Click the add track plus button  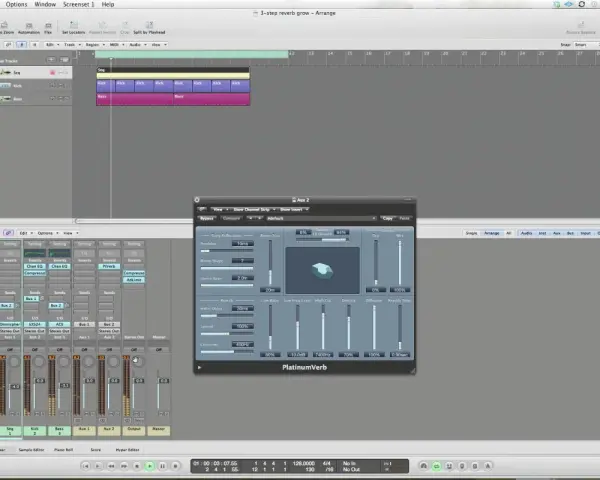point(51,60)
